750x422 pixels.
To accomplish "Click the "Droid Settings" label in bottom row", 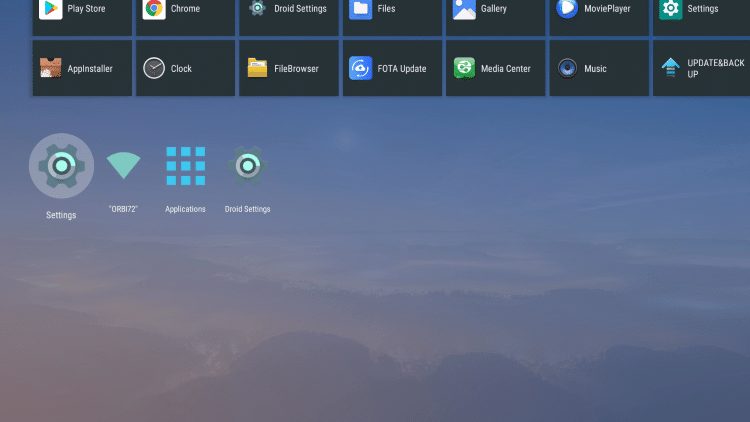I will (247, 209).
